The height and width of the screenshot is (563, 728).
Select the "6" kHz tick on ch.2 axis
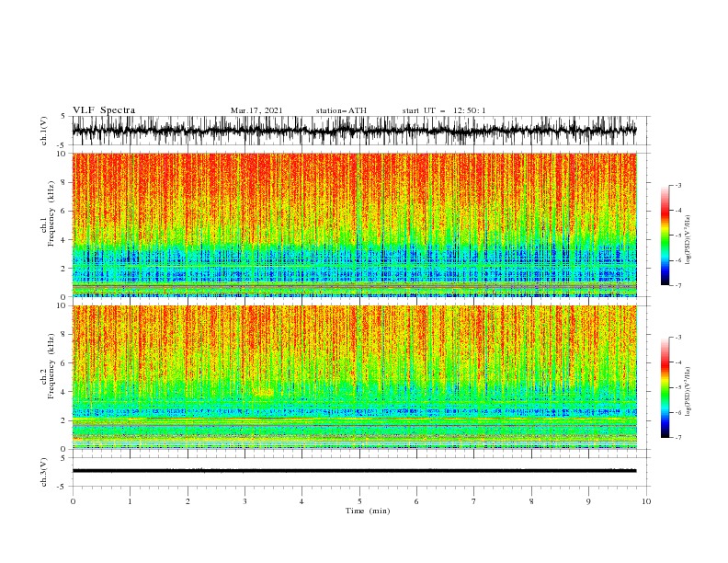click(63, 363)
